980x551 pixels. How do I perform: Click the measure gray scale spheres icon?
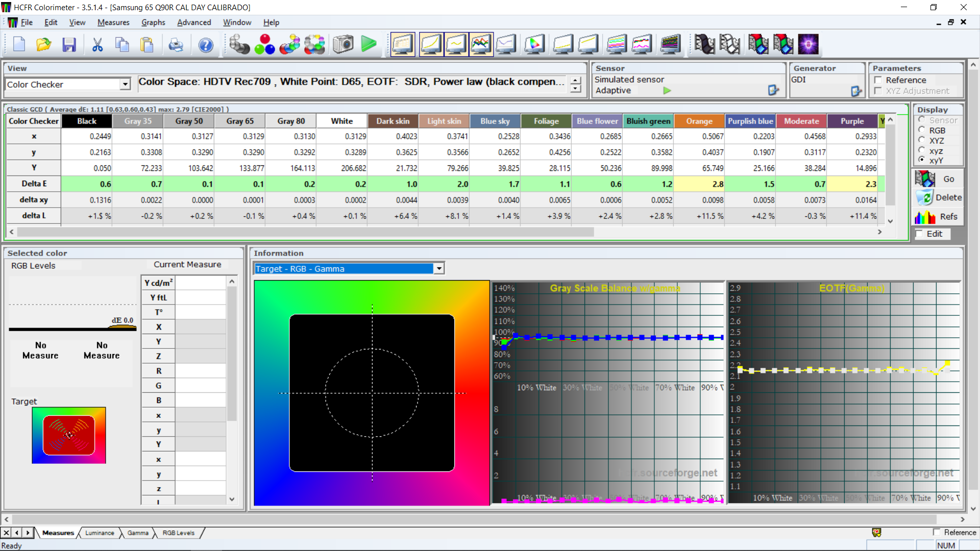click(x=239, y=44)
